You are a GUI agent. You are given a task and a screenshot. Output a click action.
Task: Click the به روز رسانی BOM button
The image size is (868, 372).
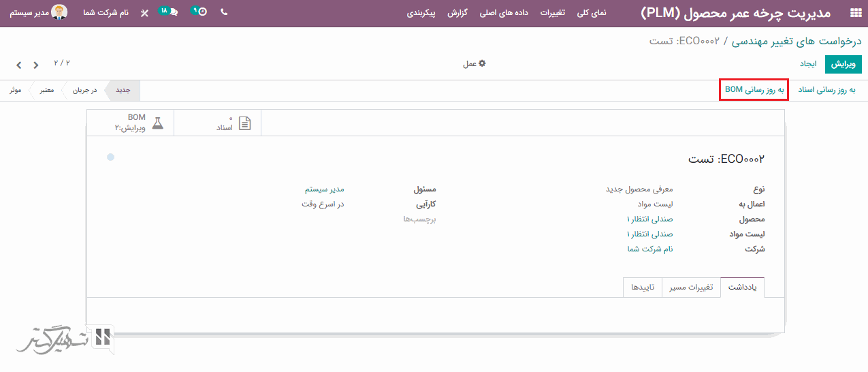pos(754,90)
